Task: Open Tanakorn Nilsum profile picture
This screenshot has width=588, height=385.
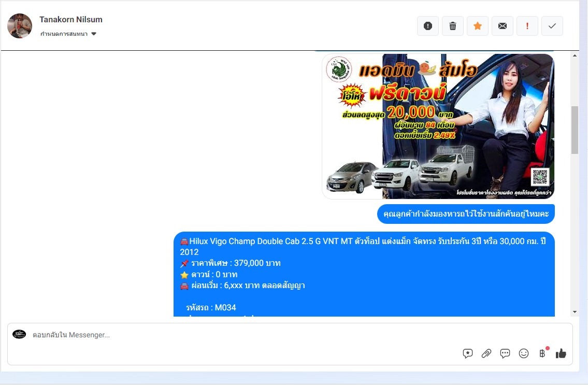Action: [20, 26]
